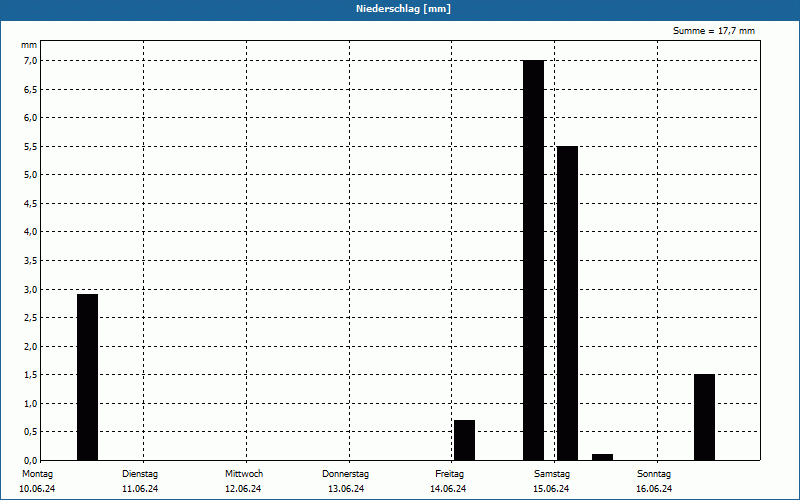Viewport: 800px width, 500px height.
Task: Click the '2,5' y-axis value
Action: pos(31,318)
